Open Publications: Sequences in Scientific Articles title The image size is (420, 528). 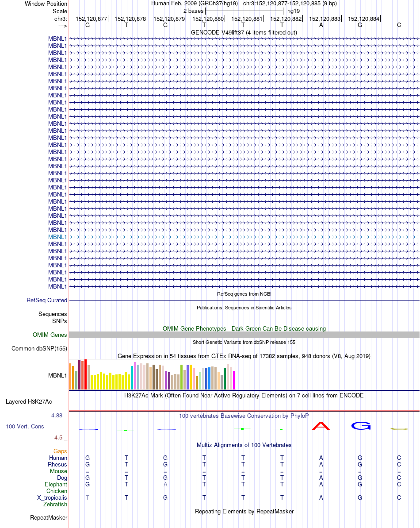coord(244,308)
